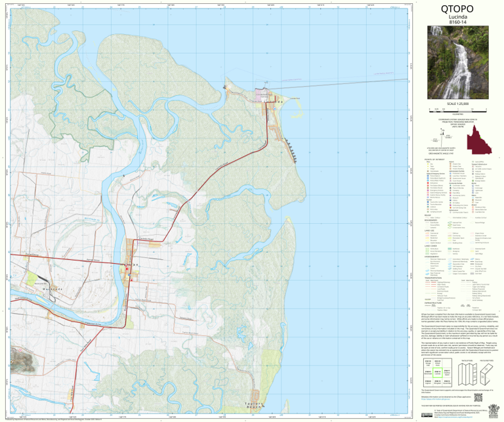
Task: Click the Halifax town label on map
Action: (130, 264)
